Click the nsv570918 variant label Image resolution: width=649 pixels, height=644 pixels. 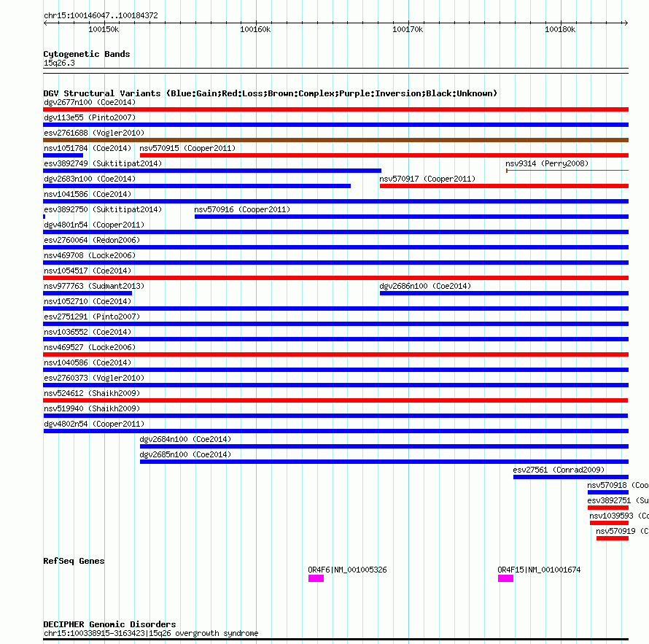tap(618, 485)
